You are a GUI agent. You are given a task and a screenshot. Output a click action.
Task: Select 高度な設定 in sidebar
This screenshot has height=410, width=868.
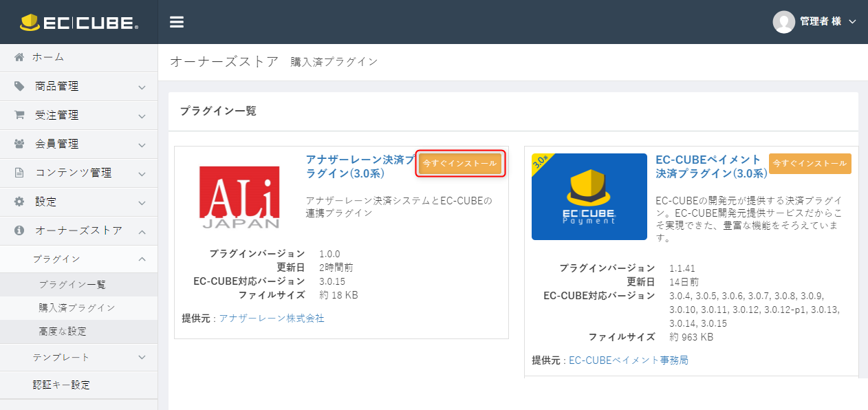(63, 331)
